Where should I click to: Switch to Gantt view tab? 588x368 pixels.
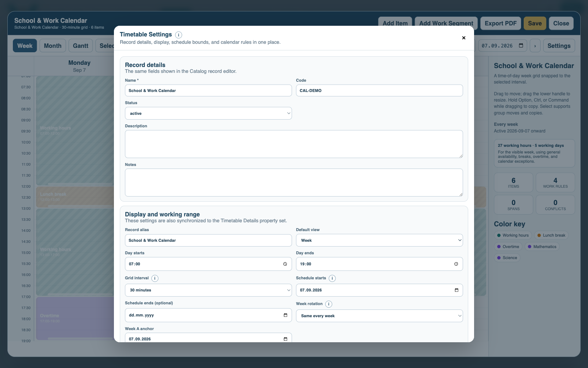(80, 46)
